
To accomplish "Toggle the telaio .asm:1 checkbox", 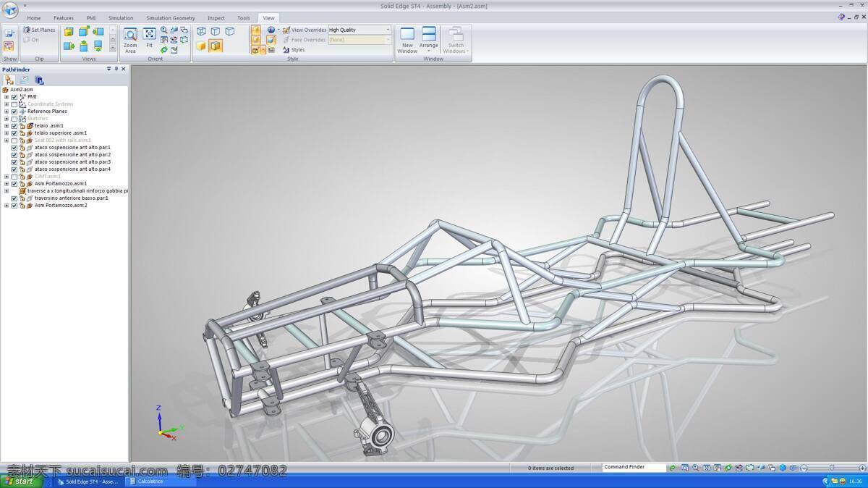I will (14, 126).
